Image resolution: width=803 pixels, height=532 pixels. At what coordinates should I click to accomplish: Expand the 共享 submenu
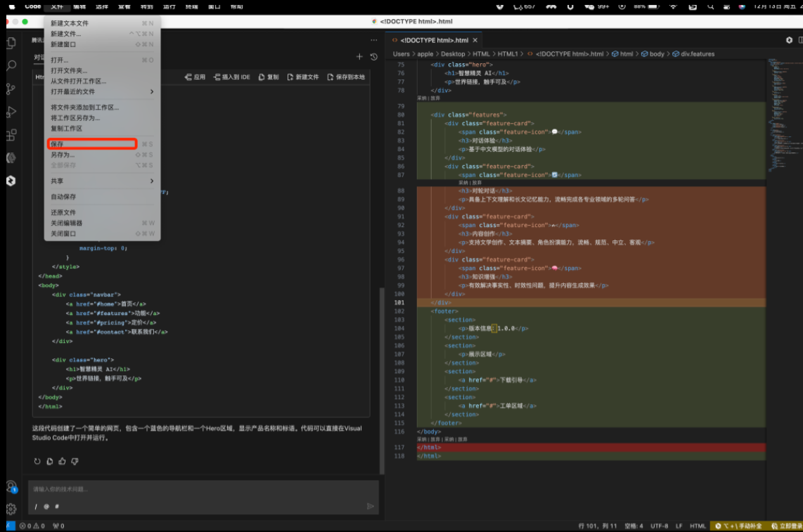(x=102, y=181)
